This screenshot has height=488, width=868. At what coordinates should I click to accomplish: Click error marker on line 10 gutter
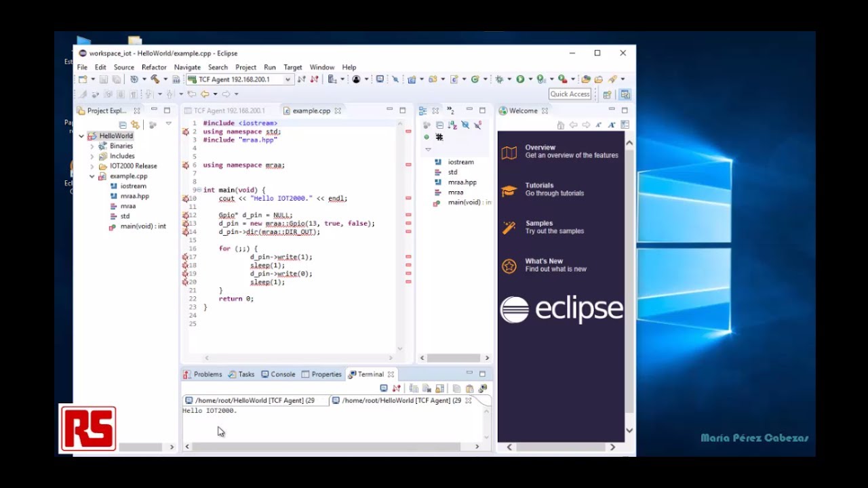tap(185, 199)
